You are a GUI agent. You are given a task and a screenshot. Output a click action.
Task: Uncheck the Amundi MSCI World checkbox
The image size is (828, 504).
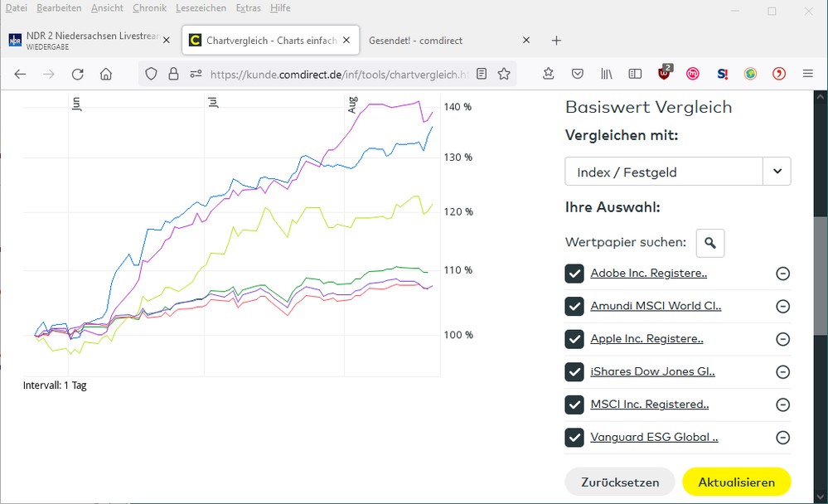(574, 306)
